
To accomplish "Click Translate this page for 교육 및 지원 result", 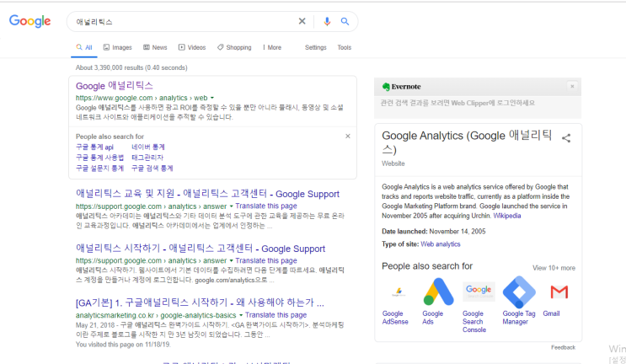I will click(x=266, y=206).
